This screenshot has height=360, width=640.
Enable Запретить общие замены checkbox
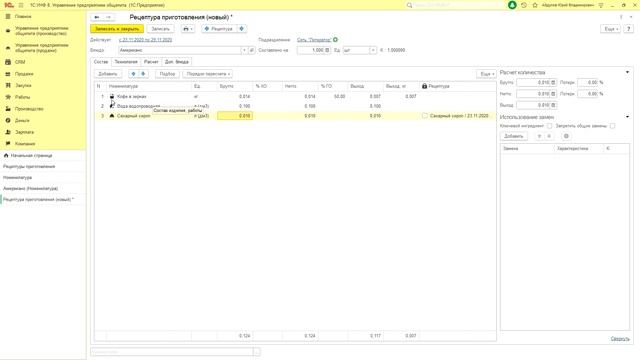[612, 126]
